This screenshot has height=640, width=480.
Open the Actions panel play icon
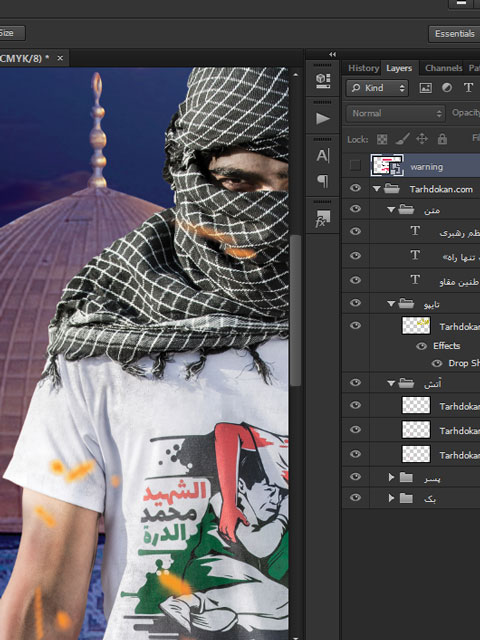tap(323, 118)
